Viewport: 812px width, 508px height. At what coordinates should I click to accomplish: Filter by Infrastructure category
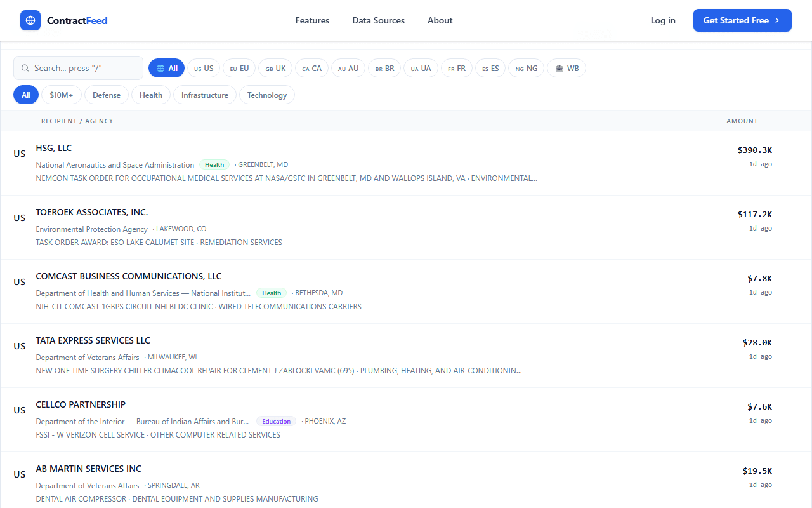205,95
